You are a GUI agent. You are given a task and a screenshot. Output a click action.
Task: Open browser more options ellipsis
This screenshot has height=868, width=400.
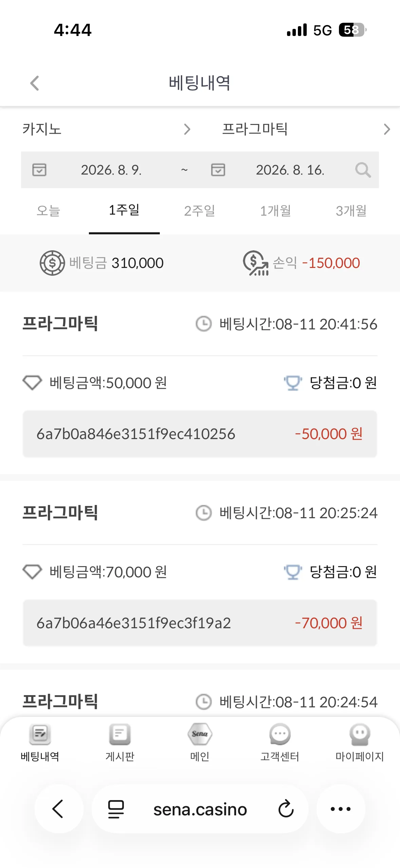[341, 809]
